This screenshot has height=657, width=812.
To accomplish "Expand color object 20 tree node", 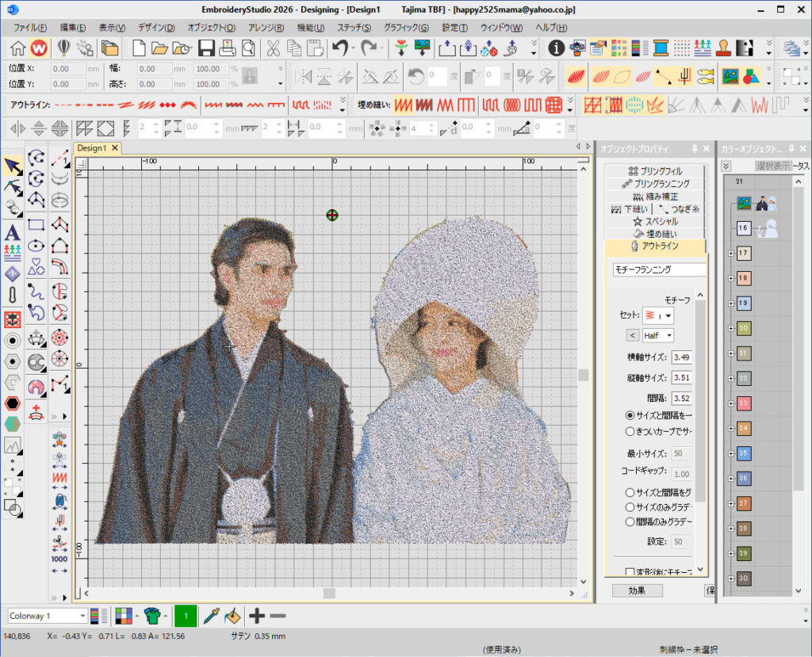I will [x=731, y=328].
